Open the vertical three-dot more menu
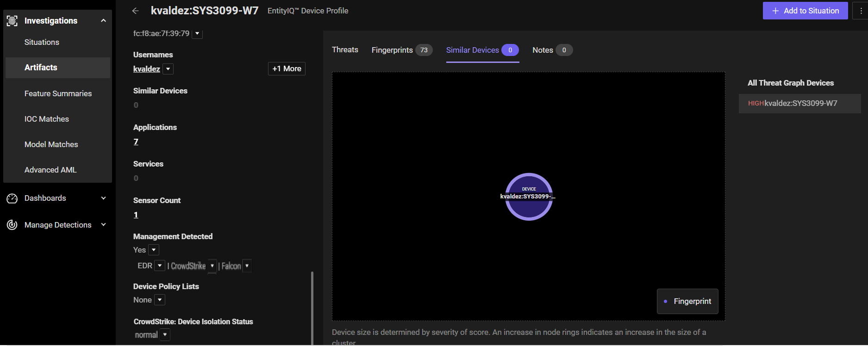Image resolution: width=868 pixels, height=346 pixels. click(x=861, y=11)
